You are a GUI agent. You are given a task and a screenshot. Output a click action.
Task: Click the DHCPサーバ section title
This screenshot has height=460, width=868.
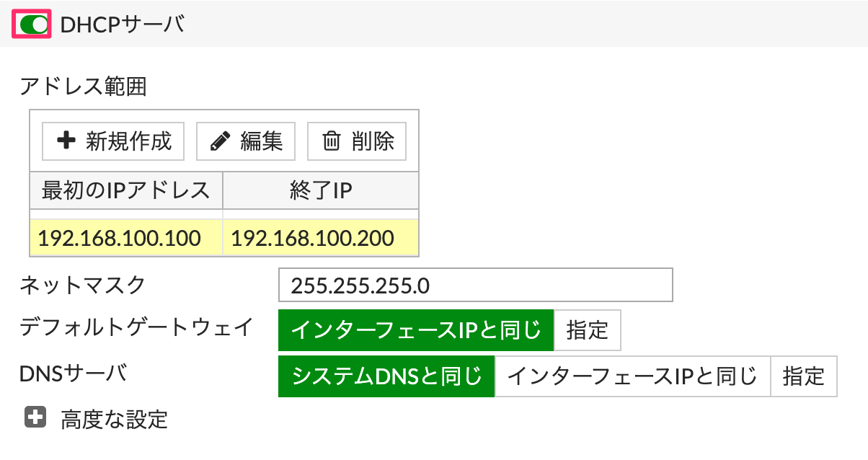click(x=123, y=25)
